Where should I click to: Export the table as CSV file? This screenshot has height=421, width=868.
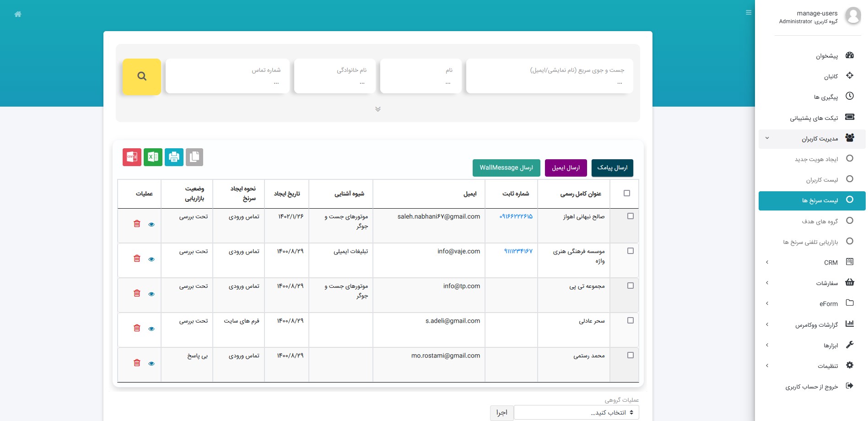[132, 157]
